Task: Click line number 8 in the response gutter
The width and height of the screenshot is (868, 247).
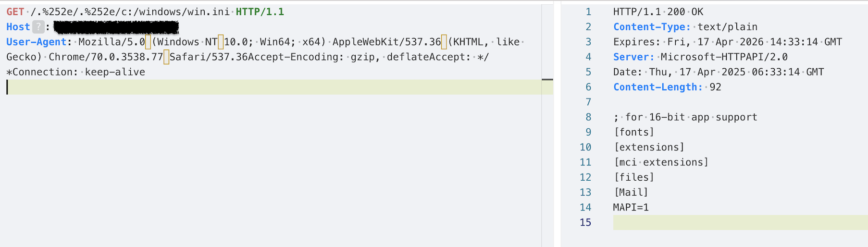Action: [x=588, y=117]
